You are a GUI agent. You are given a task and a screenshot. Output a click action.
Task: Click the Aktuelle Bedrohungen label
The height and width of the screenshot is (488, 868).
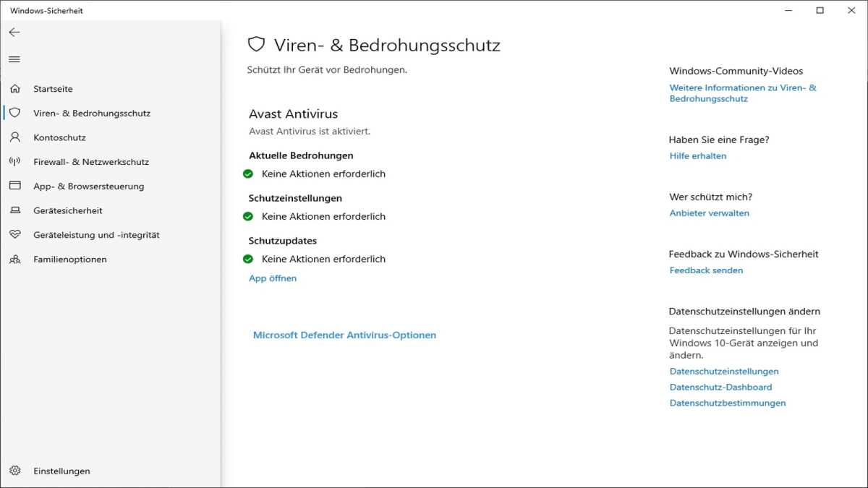[301, 155]
